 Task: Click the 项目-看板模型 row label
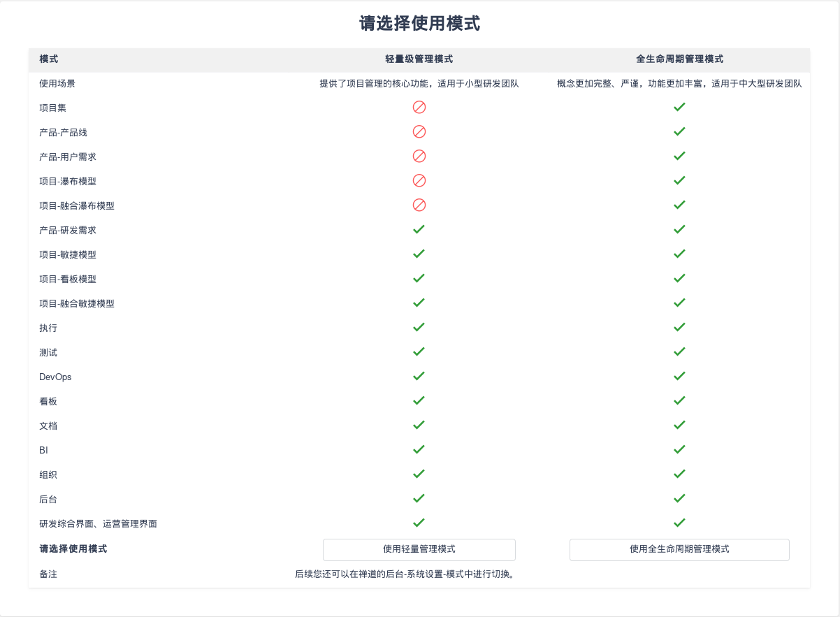tap(68, 279)
